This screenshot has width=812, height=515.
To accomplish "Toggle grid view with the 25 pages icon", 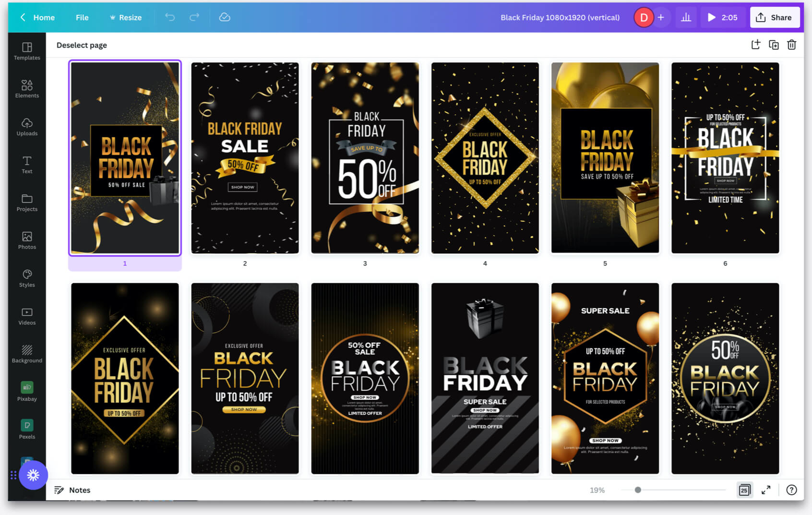I will click(x=744, y=490).
